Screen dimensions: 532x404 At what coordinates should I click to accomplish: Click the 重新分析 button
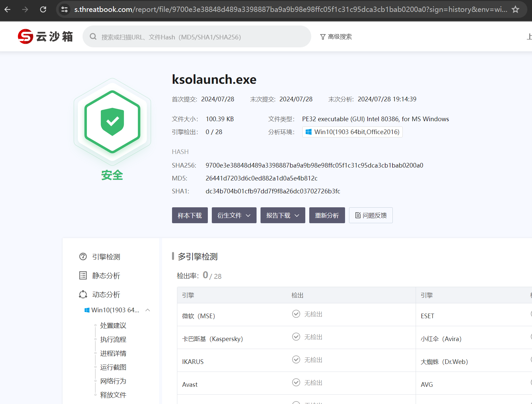[x=327, y=215]
